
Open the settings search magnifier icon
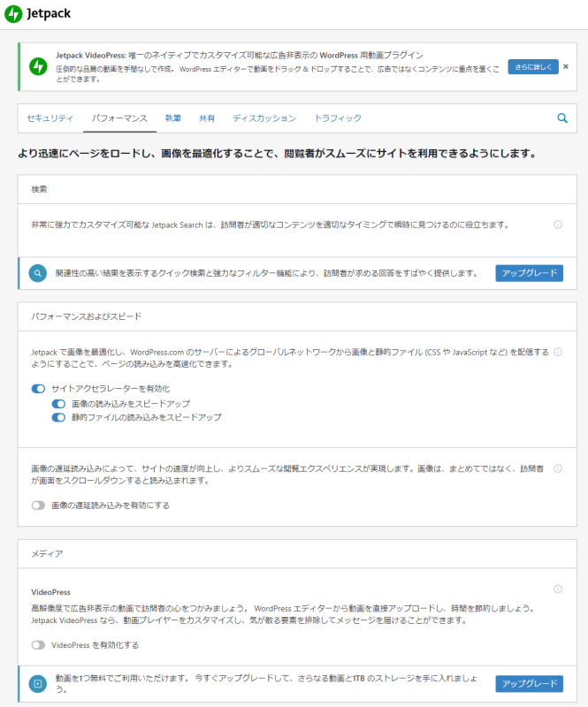pos(562,118)
